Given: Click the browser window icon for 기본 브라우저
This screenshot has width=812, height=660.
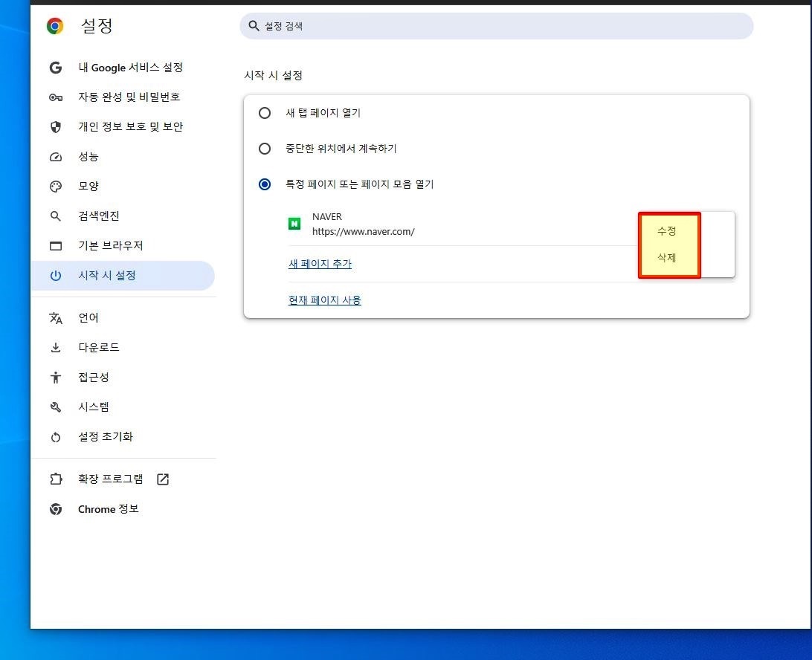Looking at the screenshot, I should point(56,246).
